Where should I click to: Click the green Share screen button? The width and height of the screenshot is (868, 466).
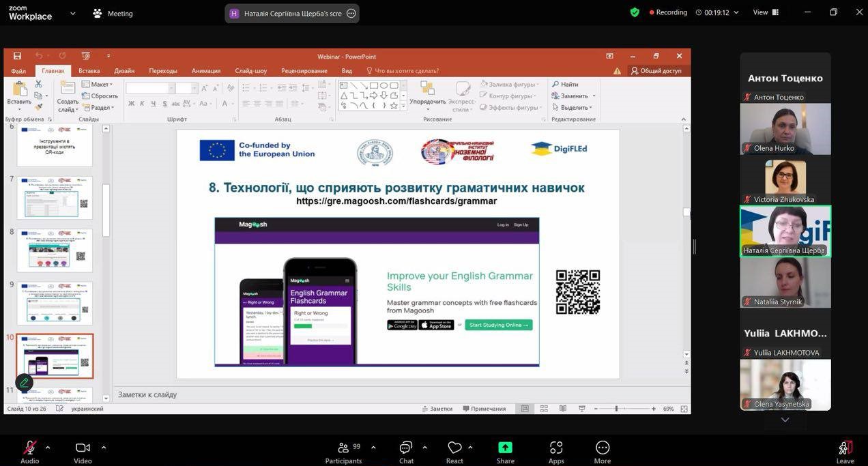click(x=505, y=452)
